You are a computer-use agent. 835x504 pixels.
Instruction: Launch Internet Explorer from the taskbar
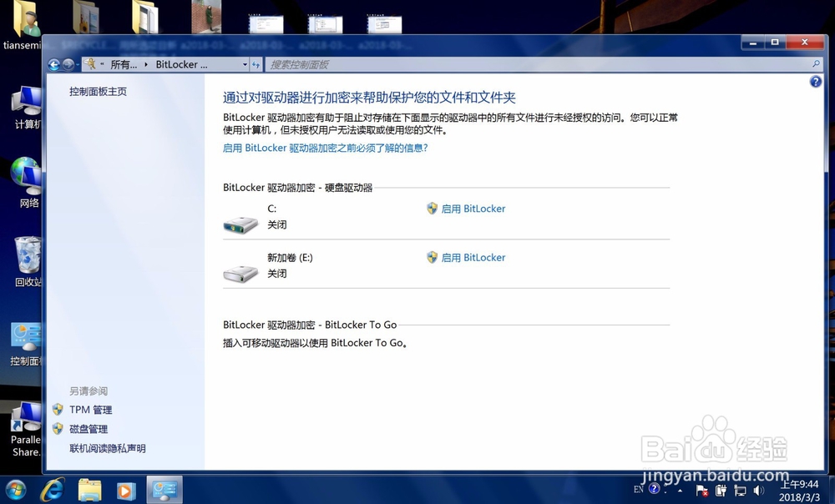(52, 490)
